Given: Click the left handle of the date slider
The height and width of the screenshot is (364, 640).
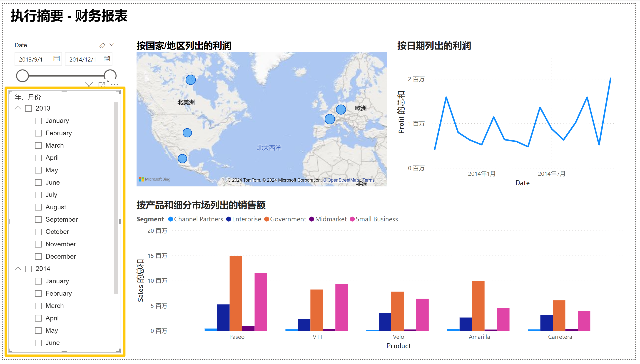Looking at the screenshot, I should pos(22,76).
